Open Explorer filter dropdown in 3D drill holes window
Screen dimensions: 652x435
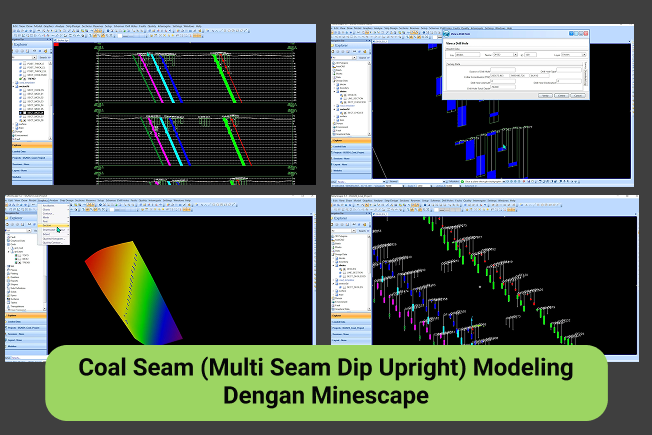(x=354, y=231)
